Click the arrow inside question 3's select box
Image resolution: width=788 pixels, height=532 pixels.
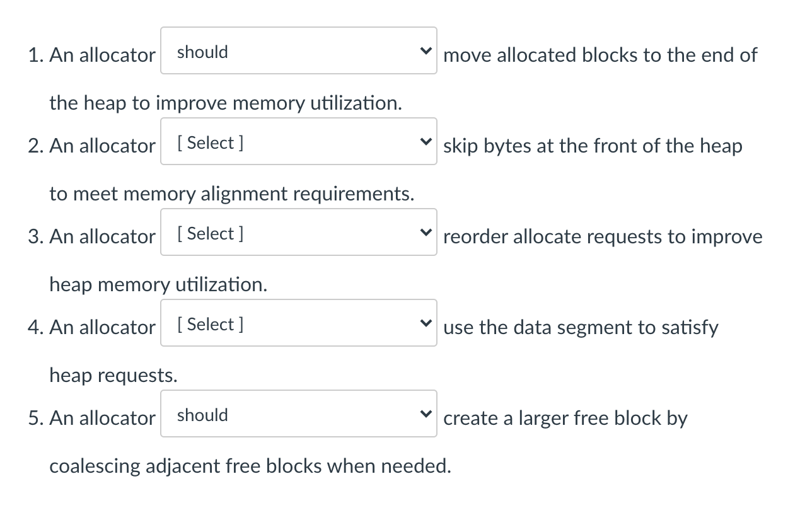point(427,232)
